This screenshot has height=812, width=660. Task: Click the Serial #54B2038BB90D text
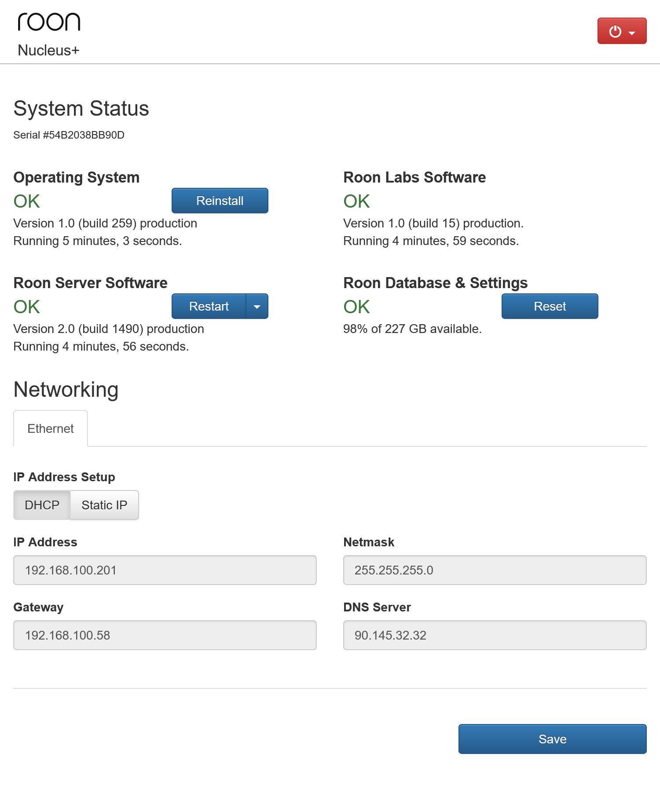(x=69, y=135)
